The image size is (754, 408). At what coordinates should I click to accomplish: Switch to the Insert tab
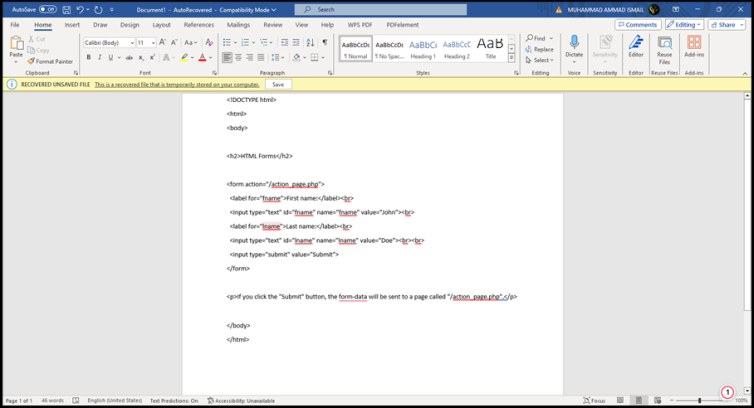click(72, 25)
